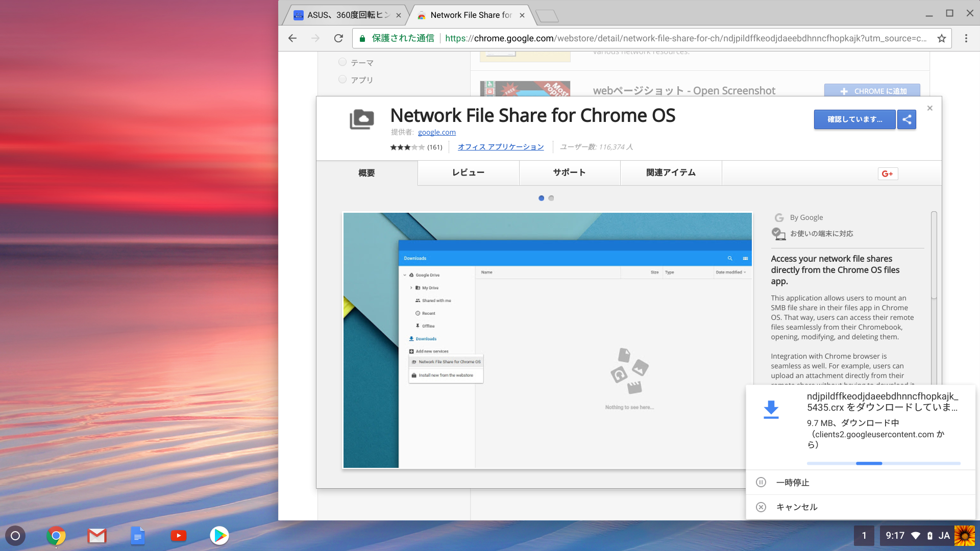980x551 pixels.
Task: Select the アプリ filter radio button
Action: coord(342,79)
